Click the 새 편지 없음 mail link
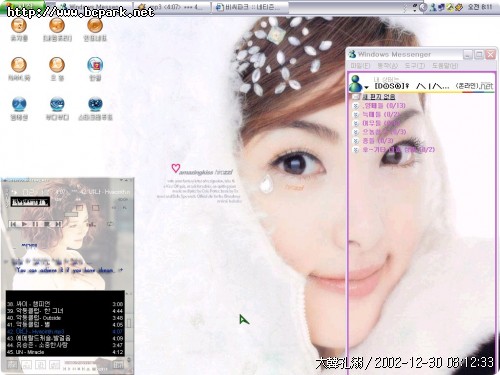The image size is (500, 375). click(x=379, y=97)
